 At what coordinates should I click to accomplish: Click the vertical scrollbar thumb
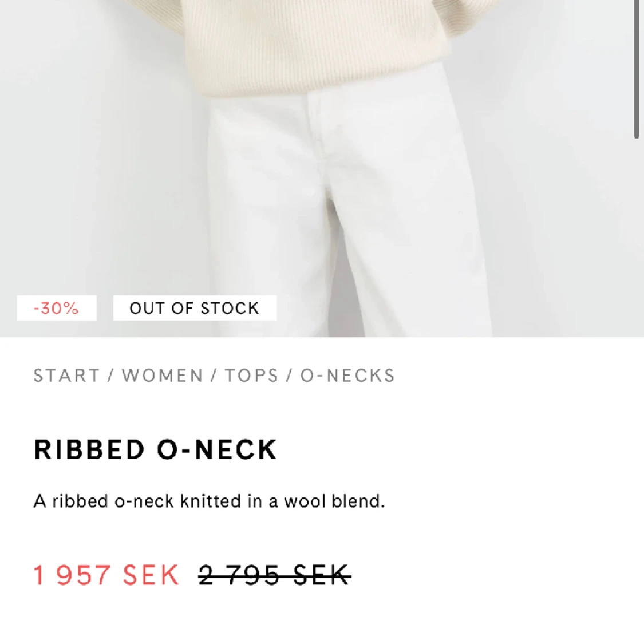coord(636,69)
